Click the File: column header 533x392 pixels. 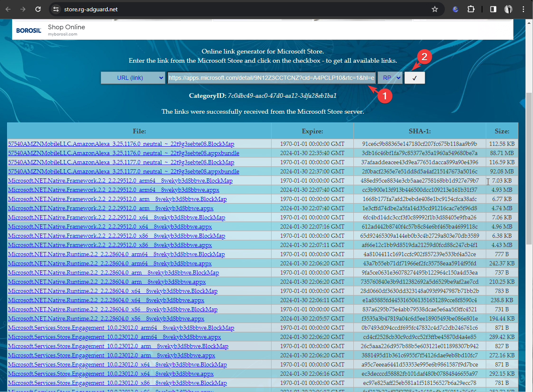point(139,131)
